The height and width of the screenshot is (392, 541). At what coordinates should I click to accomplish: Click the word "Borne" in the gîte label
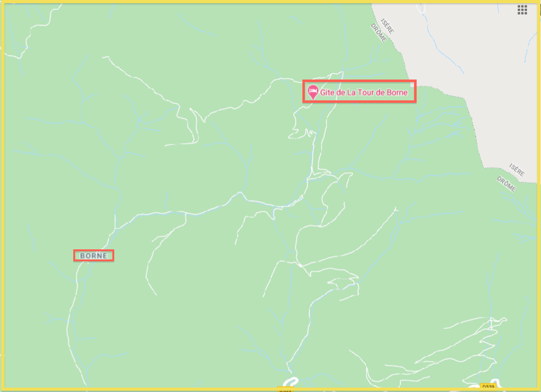click(x=397, y=93)
